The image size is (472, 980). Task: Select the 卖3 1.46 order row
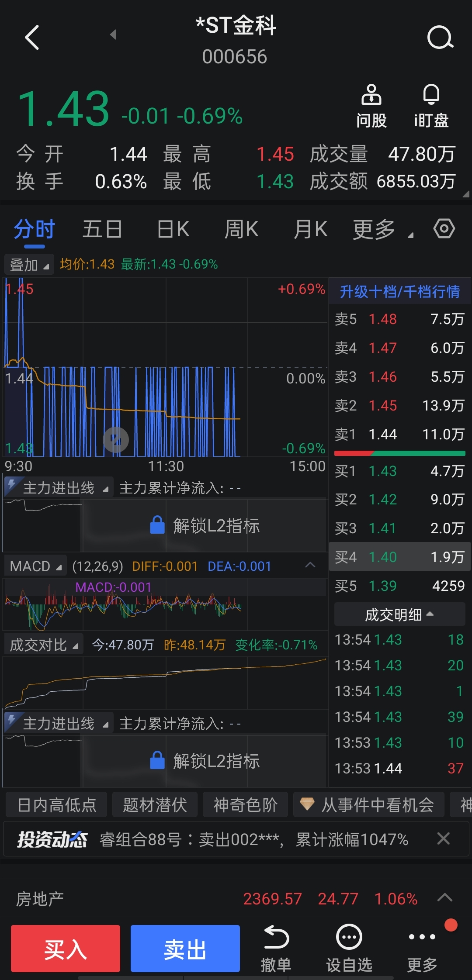[399, 377]
